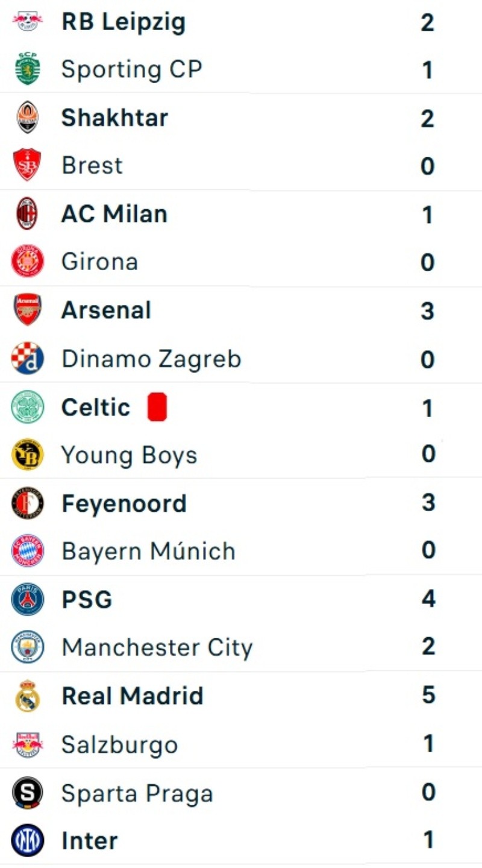482x868 pixels.
Task: Click the Manchester City club crest
Action: tap(27, 647)
